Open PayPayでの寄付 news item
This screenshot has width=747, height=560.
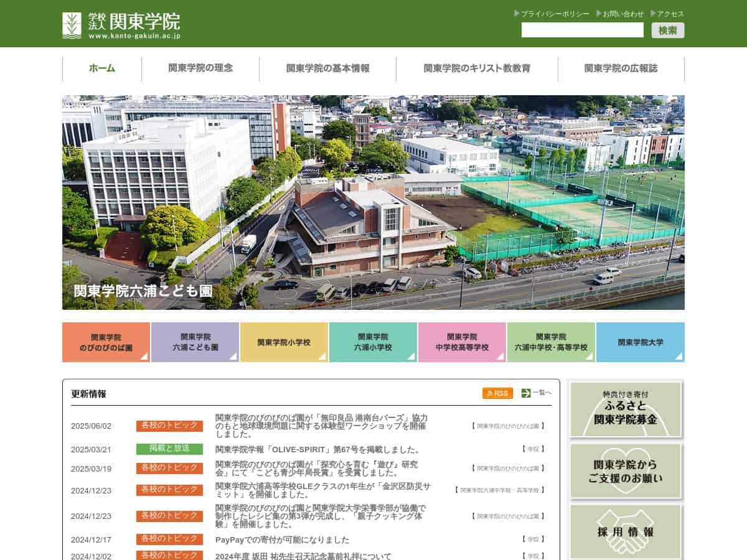click(283, 539)
